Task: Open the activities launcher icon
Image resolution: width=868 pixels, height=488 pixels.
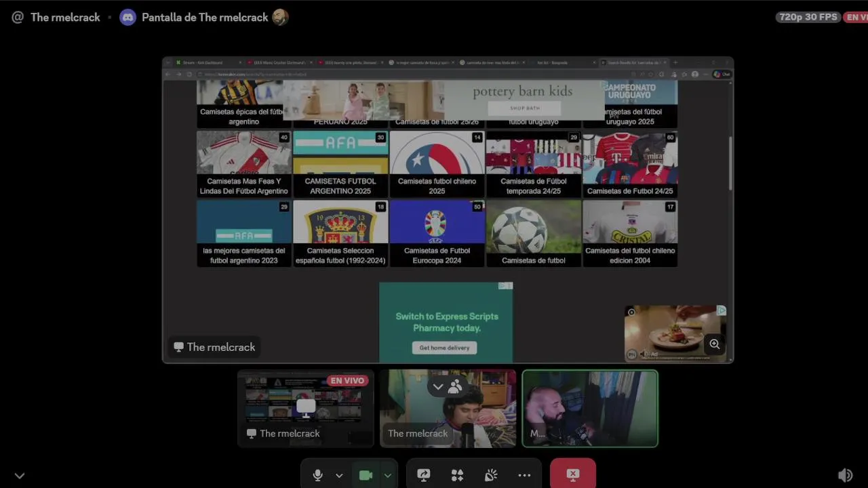Action: coord(457,475)
